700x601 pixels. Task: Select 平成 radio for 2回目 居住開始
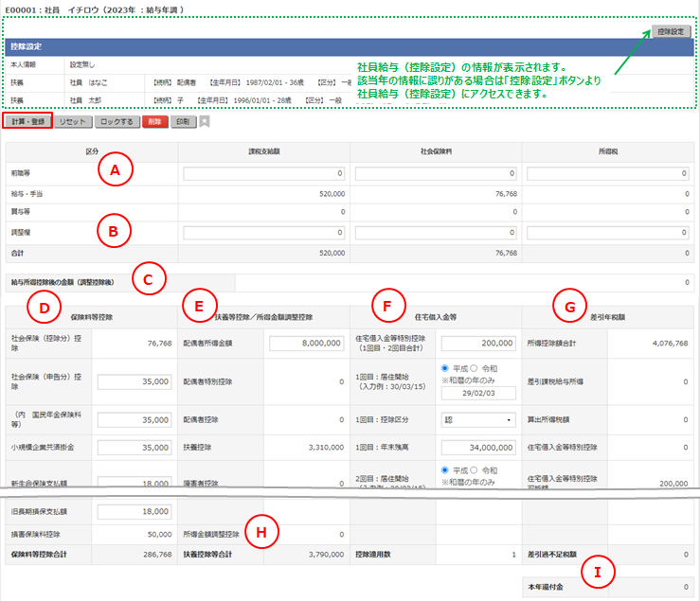[446, 469]
